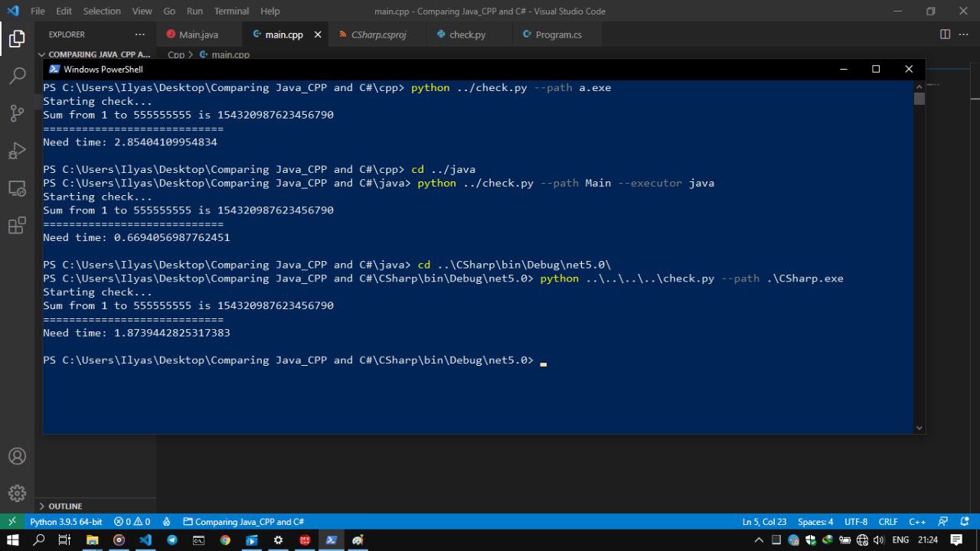This screenshot has width=980, height=551.
Task: Click the PowerShell scrollbar thumb
Action: (x=919, y=98)
